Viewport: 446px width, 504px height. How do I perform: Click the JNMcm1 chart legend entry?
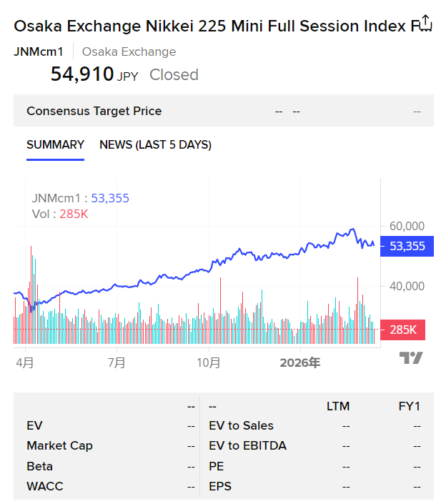[80, 199]
